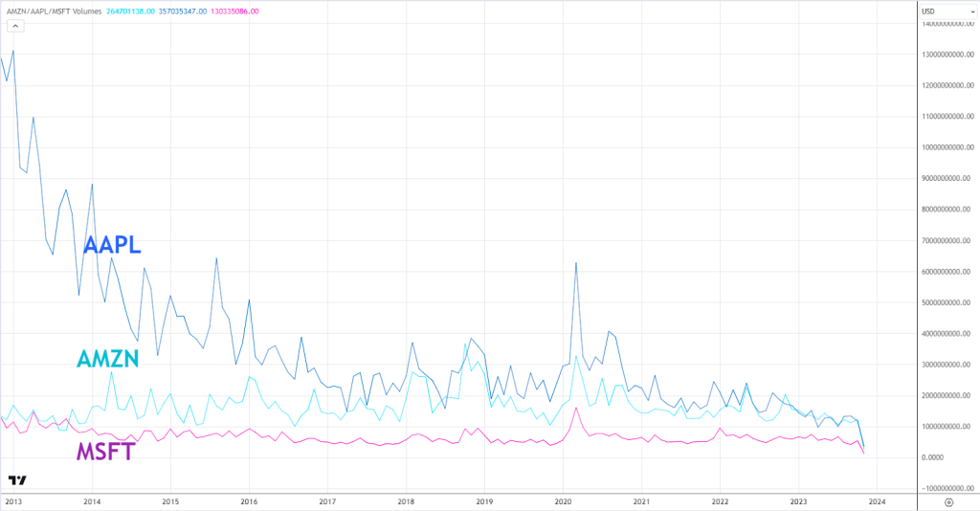Open chart settings gear icon
The width and height of the screenshot is (980, 511).
[x=948, y=502]
